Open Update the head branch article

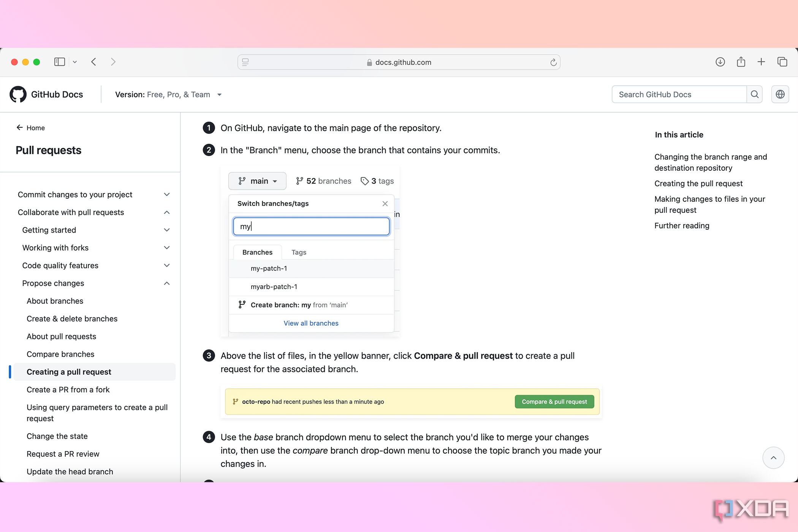click(70, 472)
